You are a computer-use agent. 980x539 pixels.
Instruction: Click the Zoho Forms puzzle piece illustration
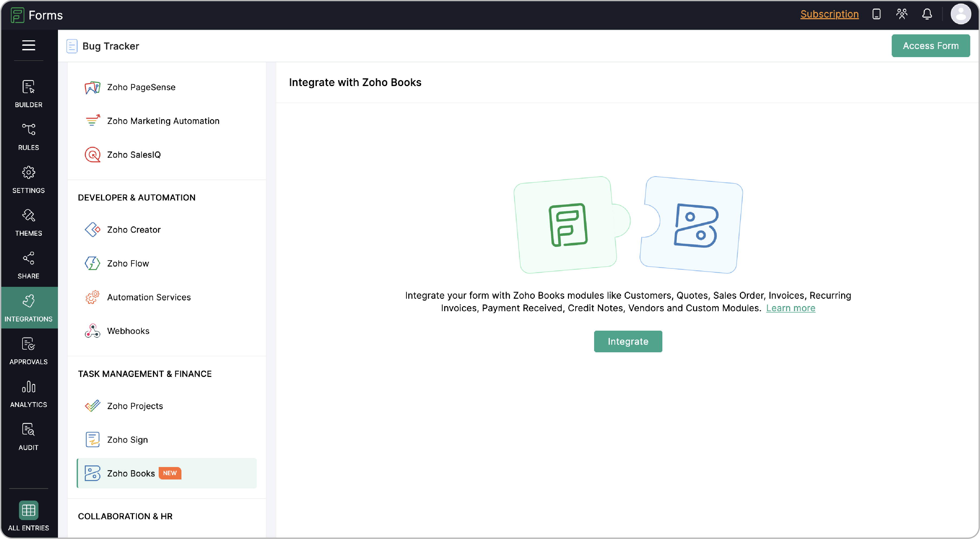point(572,225)
